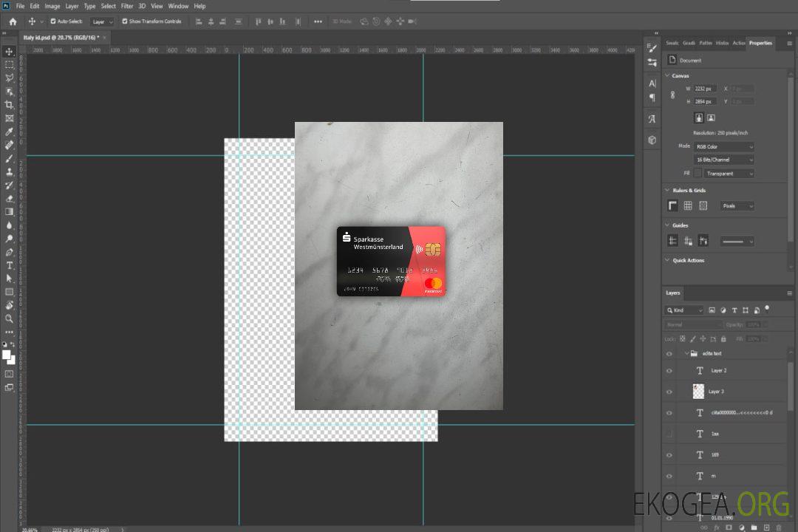
Task: Select the Lasso tool
Action: point(9,78)
